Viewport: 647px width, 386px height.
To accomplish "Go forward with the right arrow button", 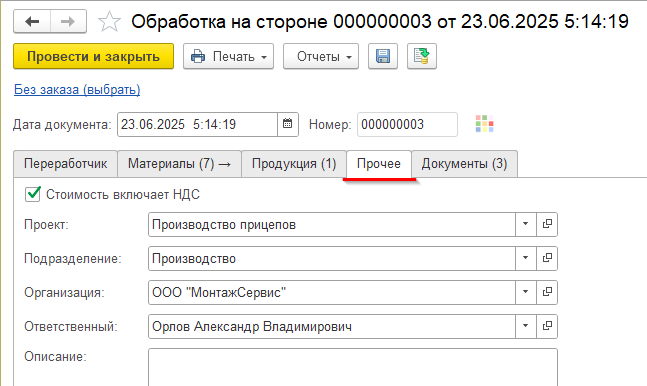I will click(x=68, y=21).
